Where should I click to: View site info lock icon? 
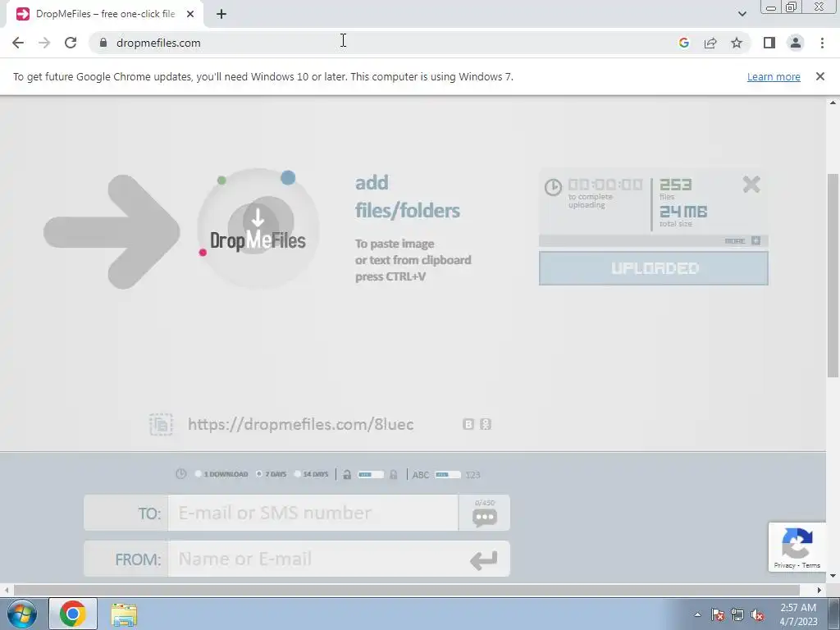(x=103, y=43)
